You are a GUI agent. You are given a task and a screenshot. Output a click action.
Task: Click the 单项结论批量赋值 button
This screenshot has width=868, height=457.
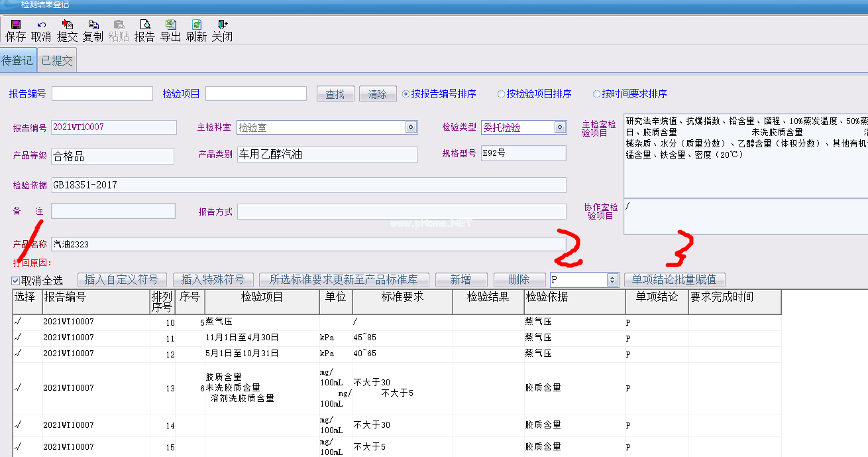point(674,279)
